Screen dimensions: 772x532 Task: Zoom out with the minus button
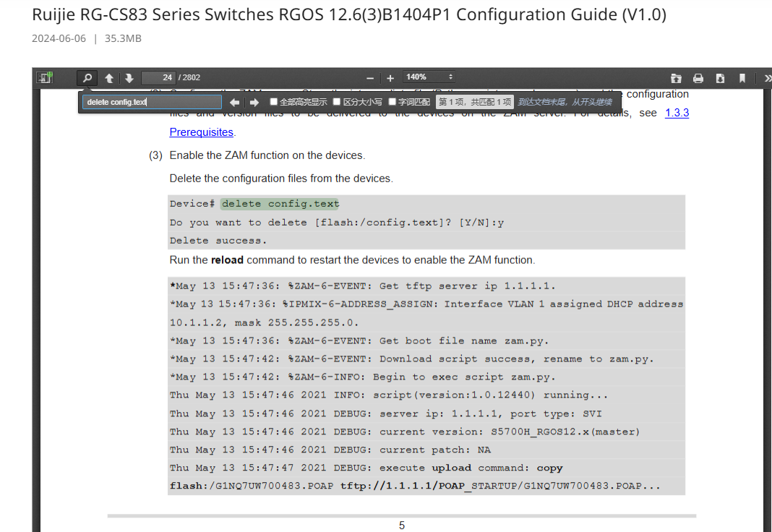(370, 78)
